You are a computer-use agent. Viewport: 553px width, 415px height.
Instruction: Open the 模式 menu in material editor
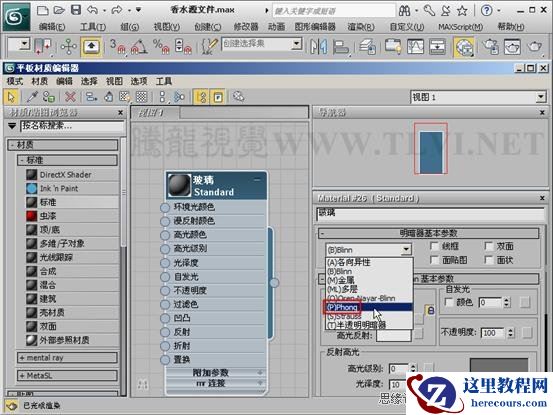15,81
